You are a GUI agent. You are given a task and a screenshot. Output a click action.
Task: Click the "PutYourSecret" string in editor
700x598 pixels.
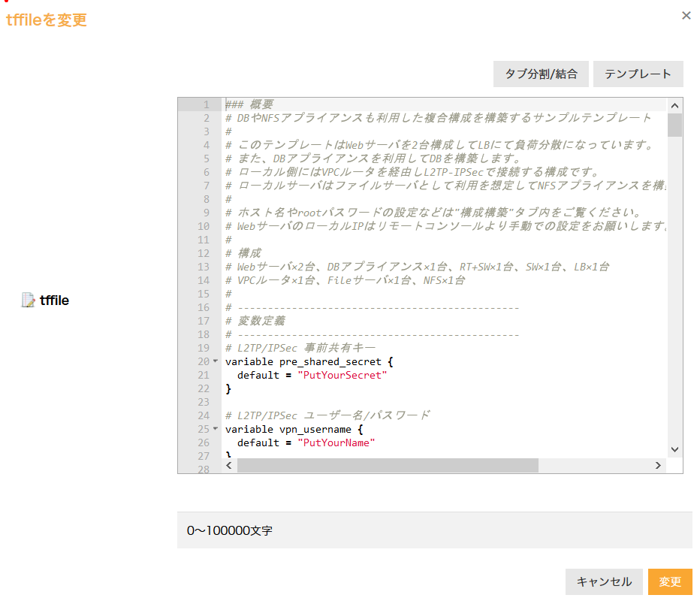pyautogui.click(x=342, y=375)
